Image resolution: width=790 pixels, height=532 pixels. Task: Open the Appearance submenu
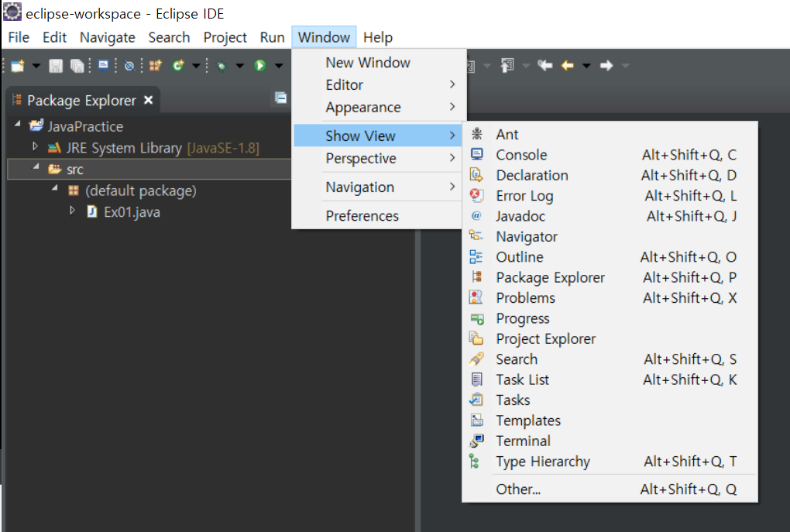point(379,108)
